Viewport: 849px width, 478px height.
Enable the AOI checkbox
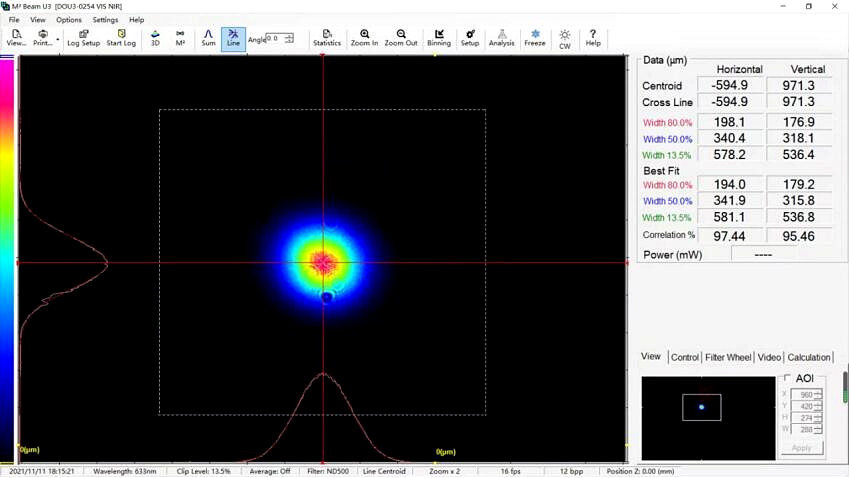(787, 379)
